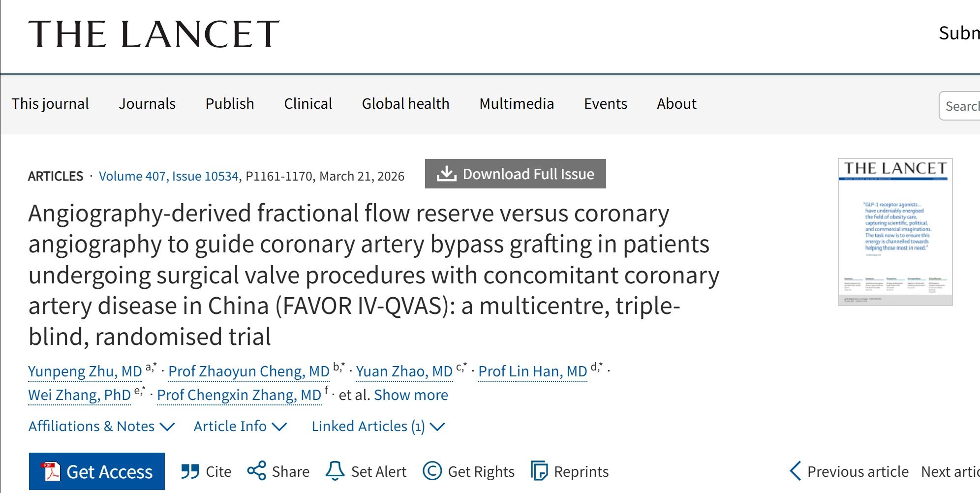Click the PDF icon on Get Access
This screenshot has height=493, width=980.
(x=51, y=471)
